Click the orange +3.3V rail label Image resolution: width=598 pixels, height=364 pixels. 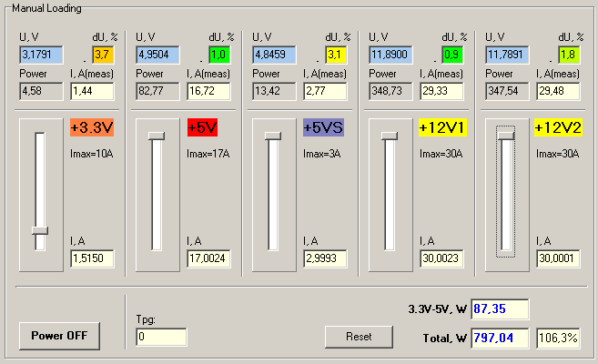[x=92, y=127]
